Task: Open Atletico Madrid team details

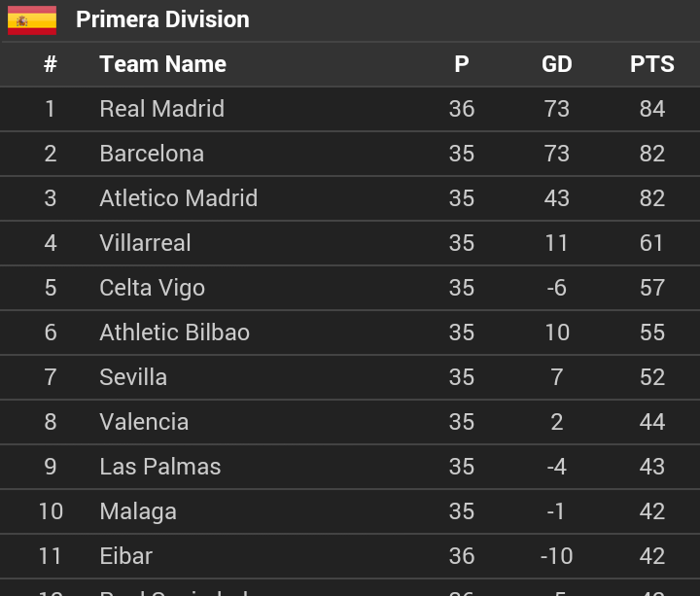Action: [x=350, y=198]
